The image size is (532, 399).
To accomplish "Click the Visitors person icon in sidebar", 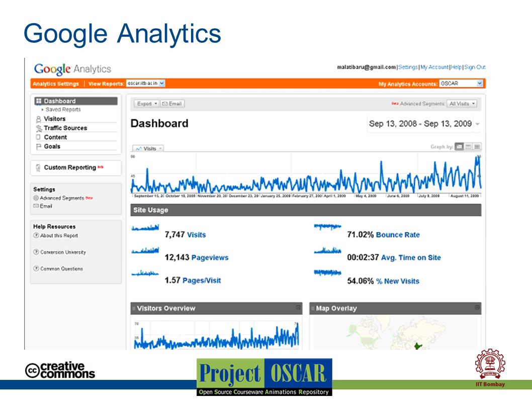I will (38, 119).
